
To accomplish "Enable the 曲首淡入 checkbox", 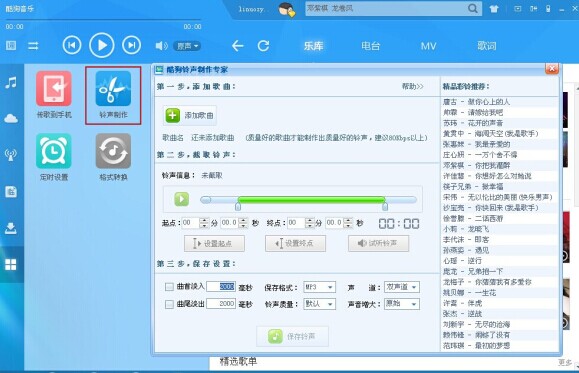I will [x=169, y=287].
